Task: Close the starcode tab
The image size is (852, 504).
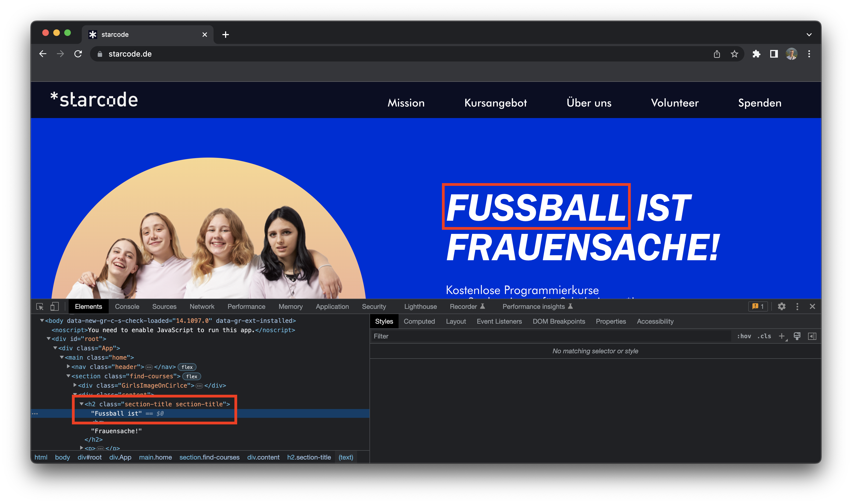Action: pyautogui.click(x=205, y=35)
